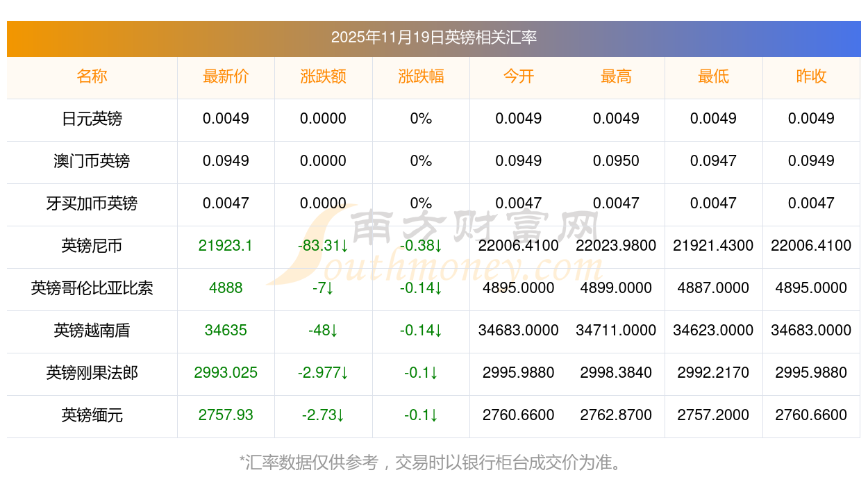Click the 英镑刚果法郎 row name
This screenshot has width=868, height=484.
coord(92,373)
